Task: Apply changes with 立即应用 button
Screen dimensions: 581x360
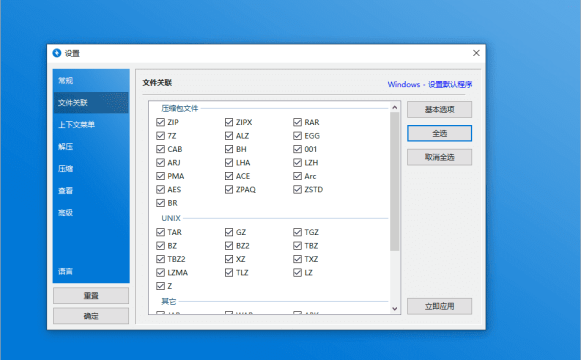Action: [x=439, y=306]
